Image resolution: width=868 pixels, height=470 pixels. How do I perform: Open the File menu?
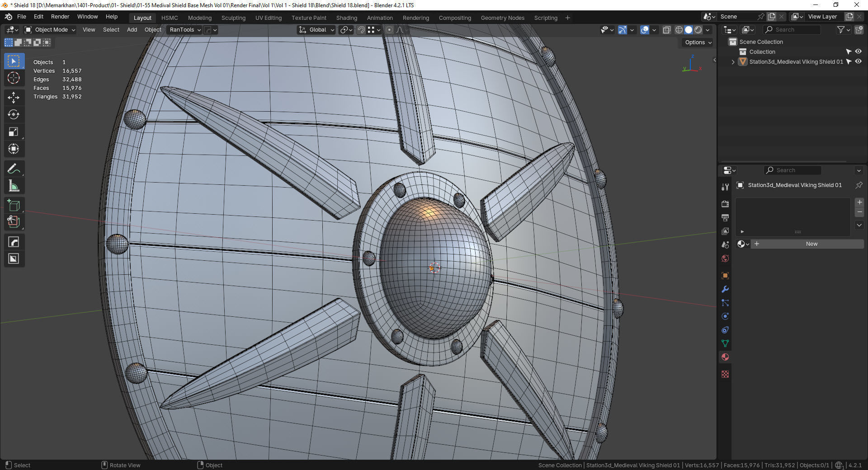point(22,17)
